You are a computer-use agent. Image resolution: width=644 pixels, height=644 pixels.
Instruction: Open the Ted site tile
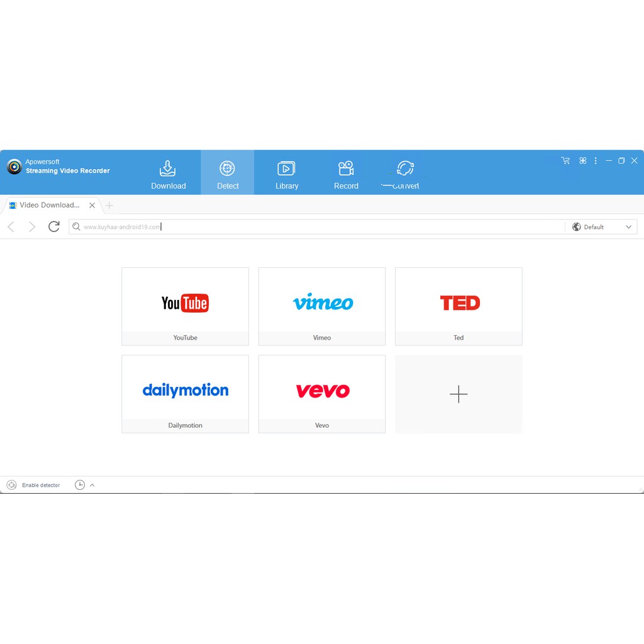[x=458, y=306]
